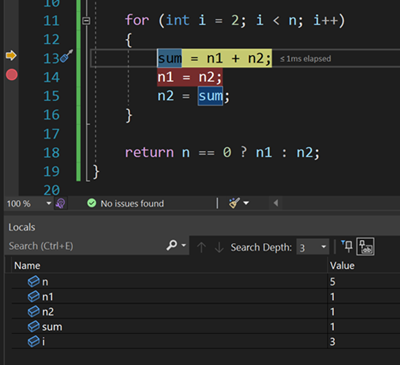Click the ≤1ms elapsed PerfTip on line 13
This screenshot has height=365, width=400.
(x=306, y=59)
